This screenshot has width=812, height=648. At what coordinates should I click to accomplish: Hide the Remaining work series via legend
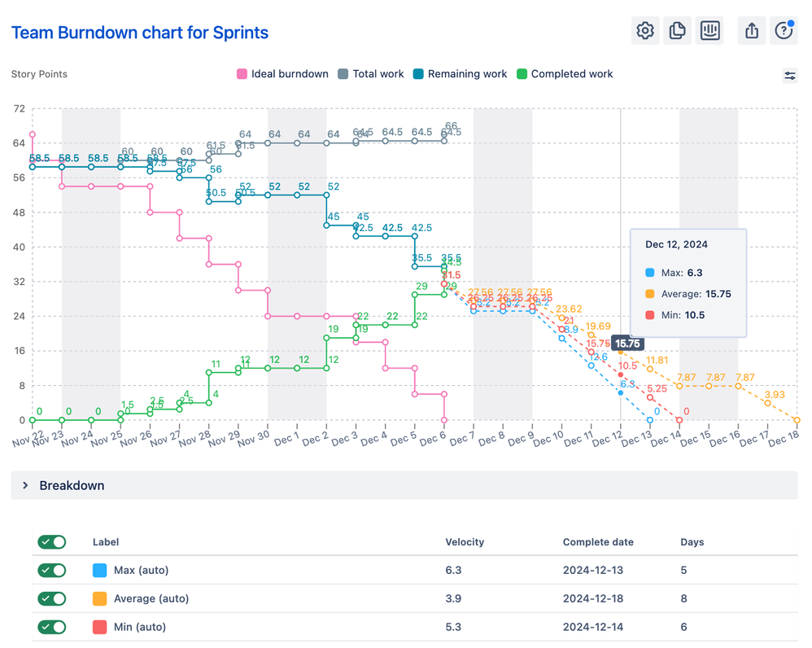(461, 73)
